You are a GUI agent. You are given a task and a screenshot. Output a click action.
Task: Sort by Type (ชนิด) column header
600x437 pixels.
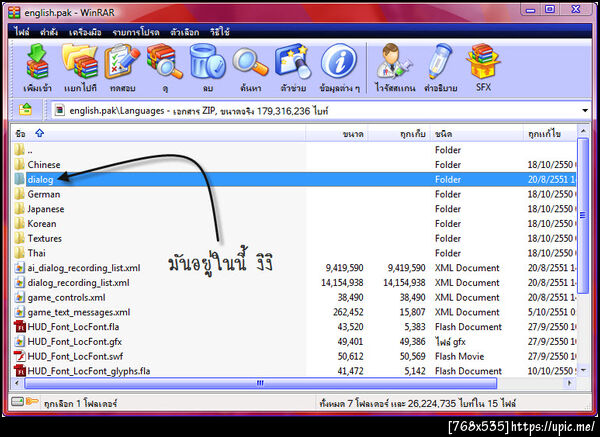coord(477,134)
